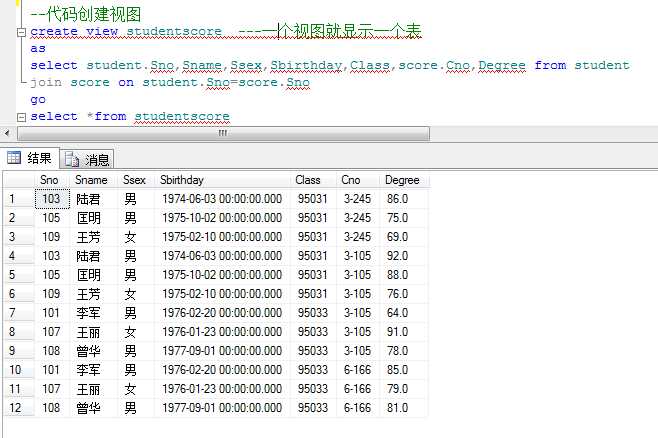Select row header 6 in results
This screenshot has width=658, height=438.
tap(19, 294)
